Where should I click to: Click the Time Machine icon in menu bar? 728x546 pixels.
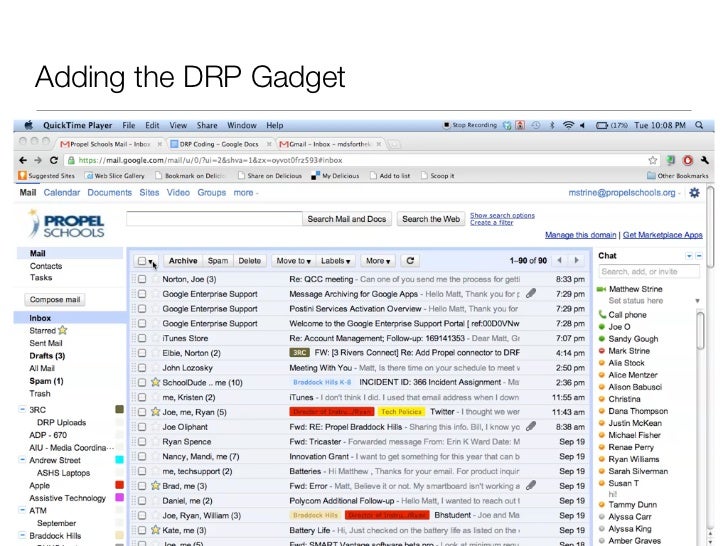tap(536, 125)
